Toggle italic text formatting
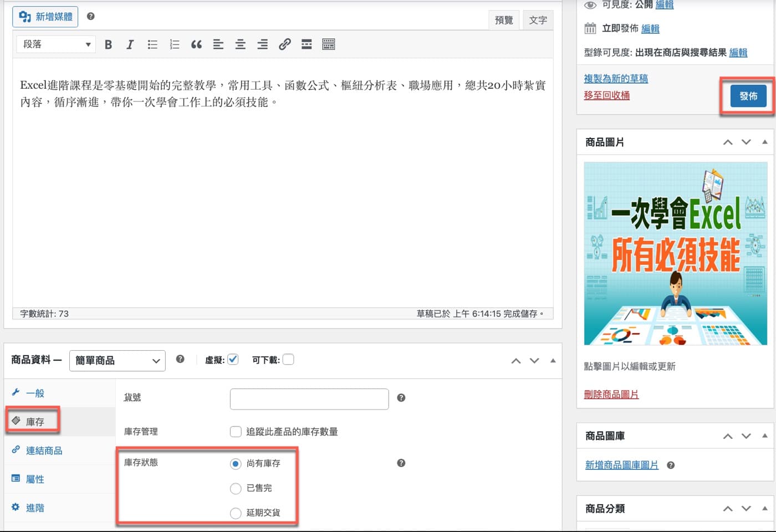 (130, 44)
